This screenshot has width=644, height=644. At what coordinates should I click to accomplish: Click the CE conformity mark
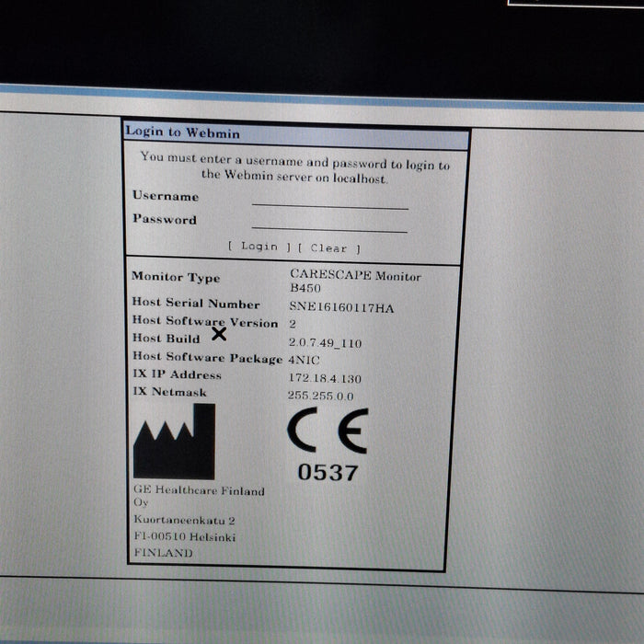pyautogui.click(x=328, y=431)
